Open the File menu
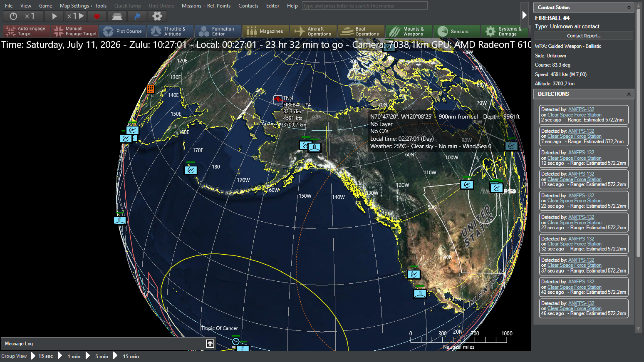This screenshot has width=644, height=362. [9, 6]
